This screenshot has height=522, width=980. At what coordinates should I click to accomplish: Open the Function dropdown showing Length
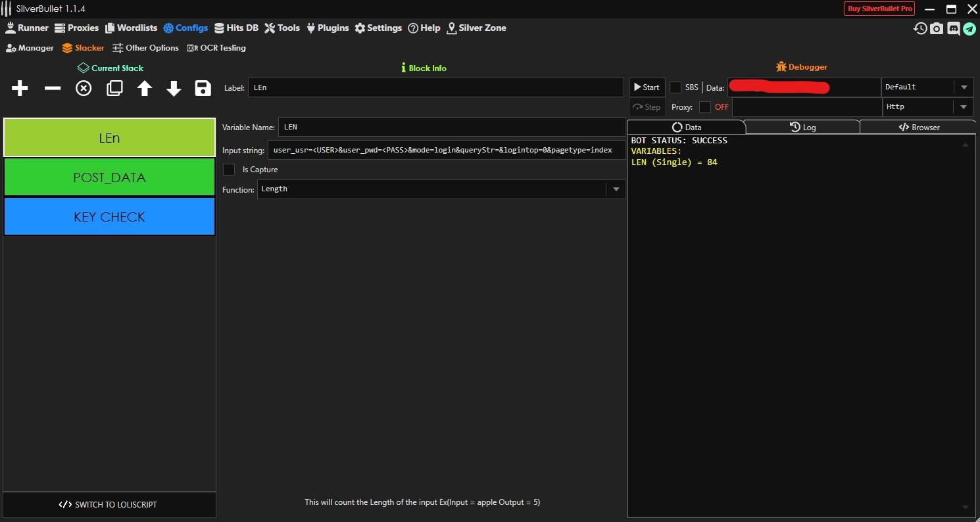click(x=441, y=189)
